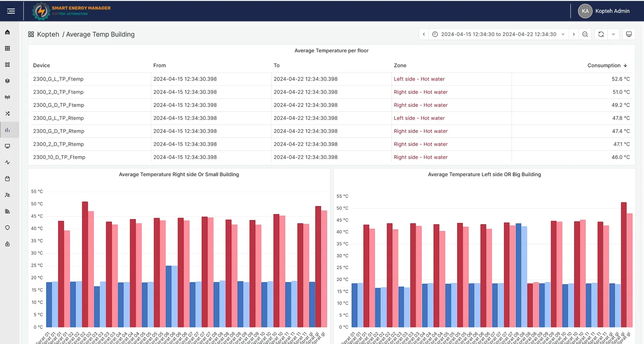Click the Zone column header

point(400,65)
